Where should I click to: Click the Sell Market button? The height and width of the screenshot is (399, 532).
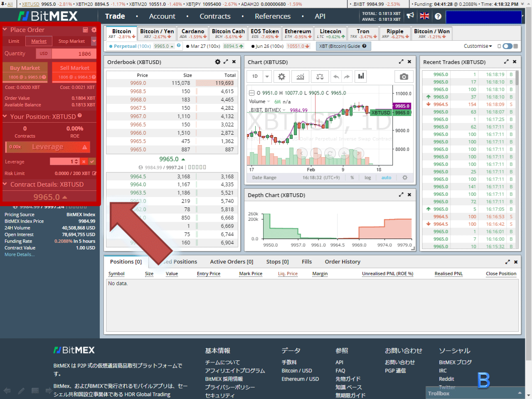[75, 72]
